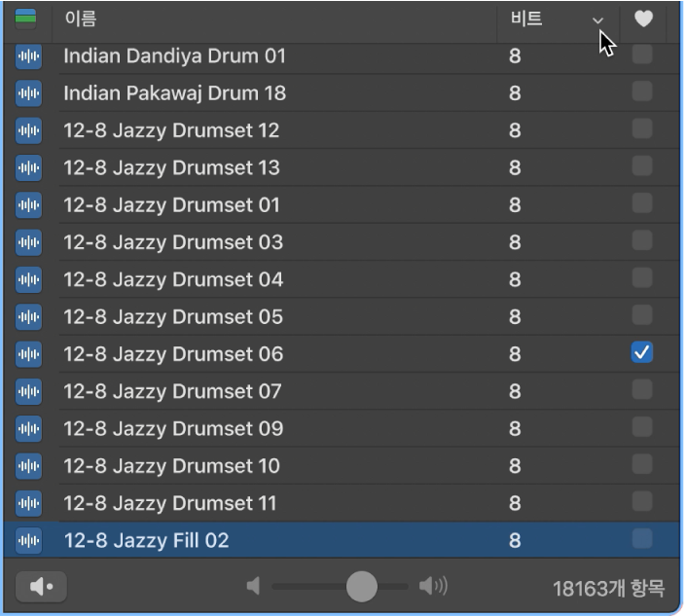This screenshot has width=686, height=616.
Task: Select the 12-8 Jazzy Drumset 03 loop
Action: 173,242
